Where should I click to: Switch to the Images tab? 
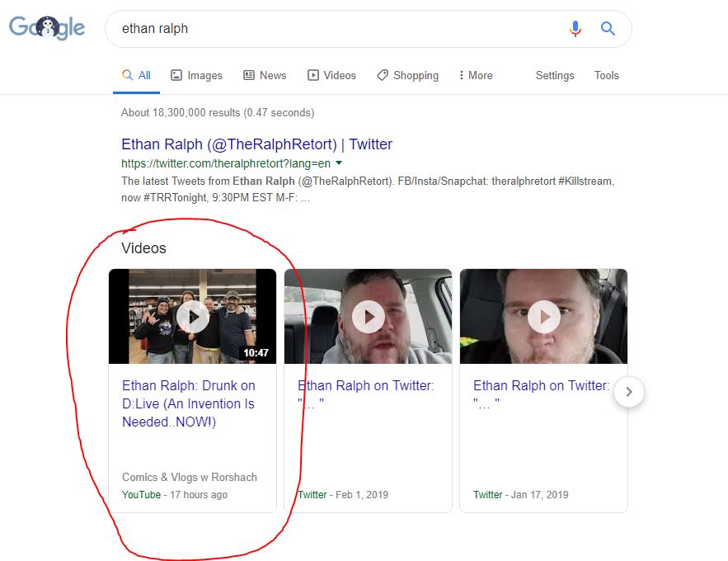click(196, 75)
